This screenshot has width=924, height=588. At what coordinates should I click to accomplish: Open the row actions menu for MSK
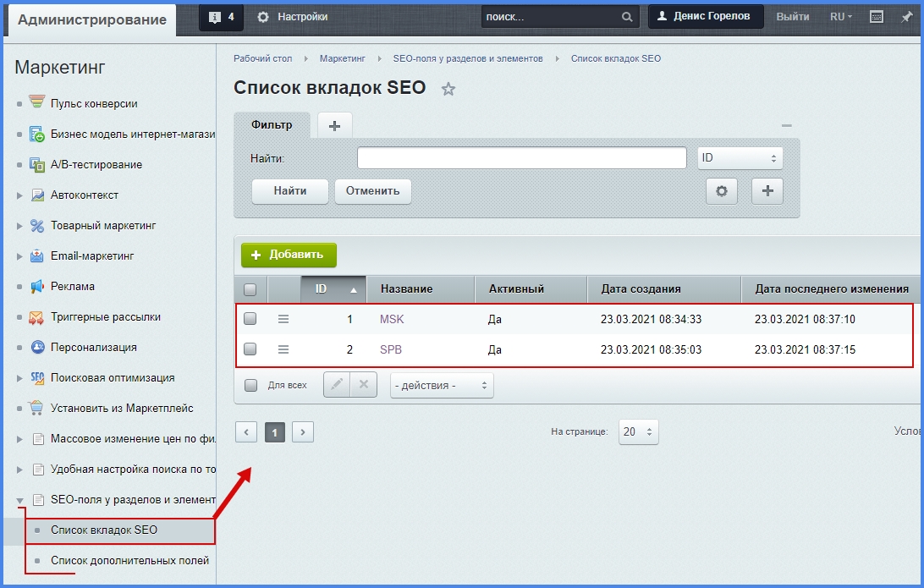(x=283, y=319)
